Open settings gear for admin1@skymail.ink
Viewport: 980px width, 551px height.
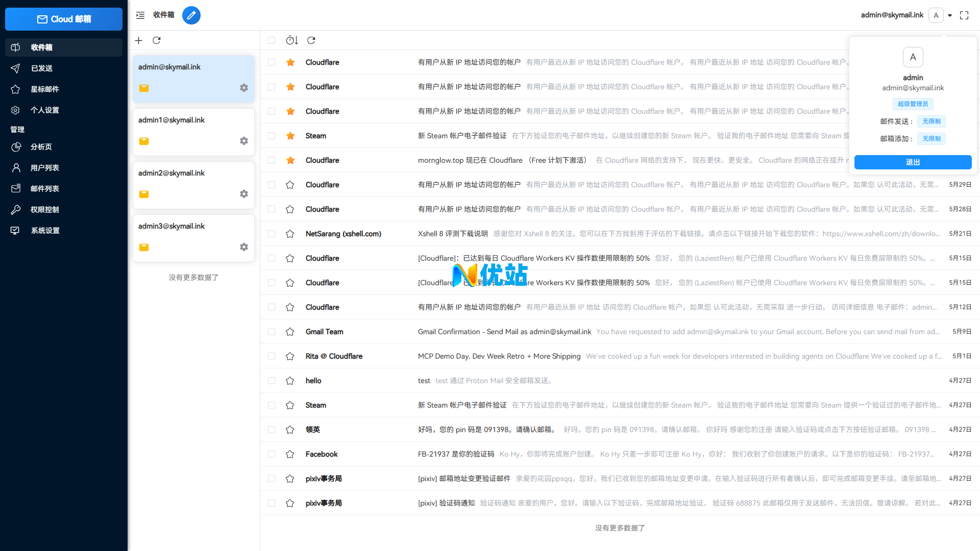244,141
